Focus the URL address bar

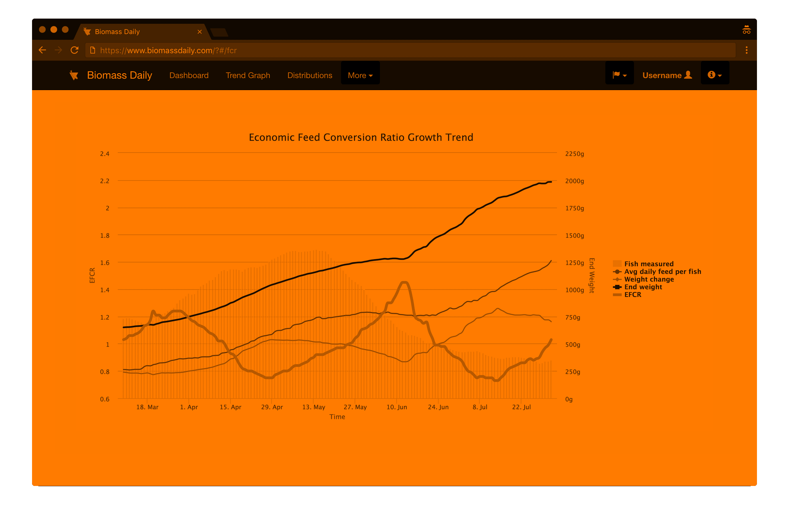(x=410, y=50)
